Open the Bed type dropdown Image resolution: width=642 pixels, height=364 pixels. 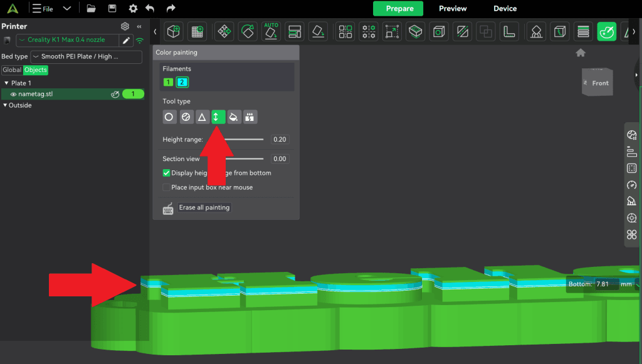click(86, 56)
